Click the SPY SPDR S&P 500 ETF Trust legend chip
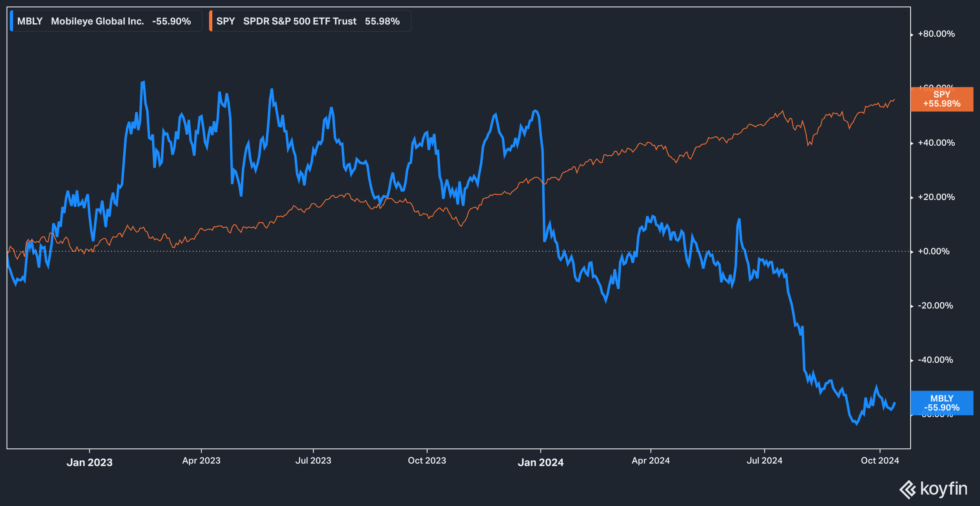The image size is (980, 506). 310,21
